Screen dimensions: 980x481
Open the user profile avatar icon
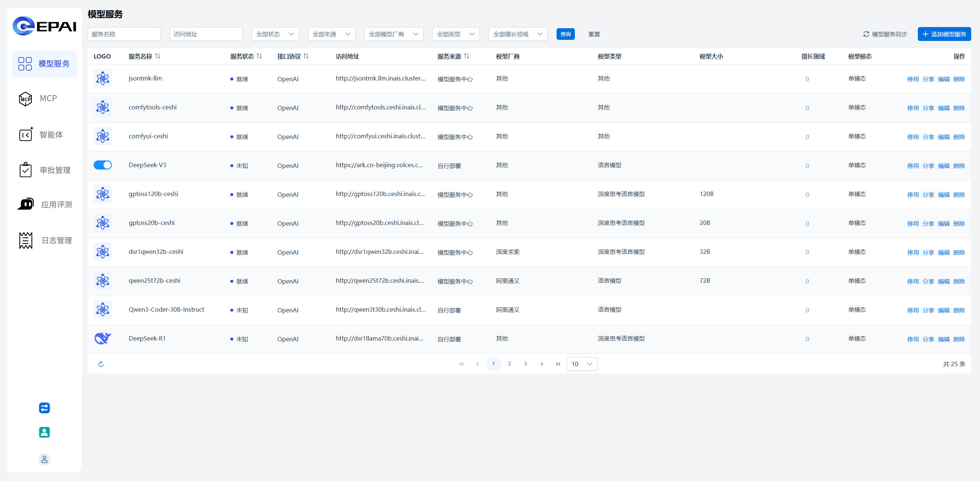45,459
